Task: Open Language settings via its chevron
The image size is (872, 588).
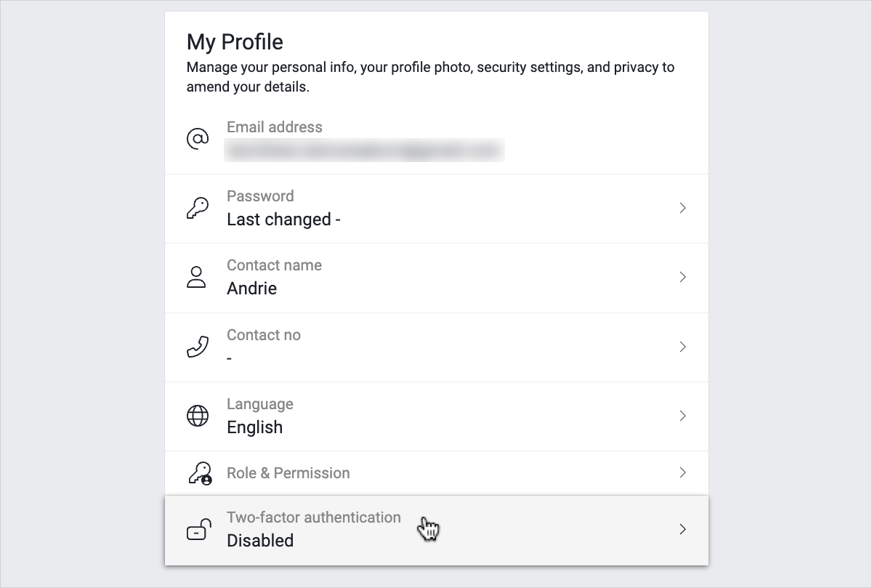Action: coord(682,416)
